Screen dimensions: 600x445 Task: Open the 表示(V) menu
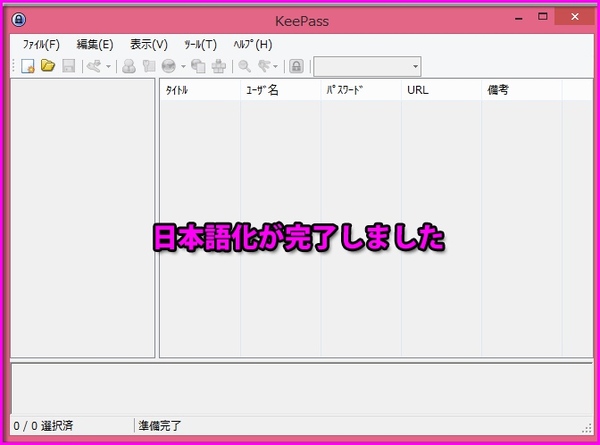tap(149, 44)
